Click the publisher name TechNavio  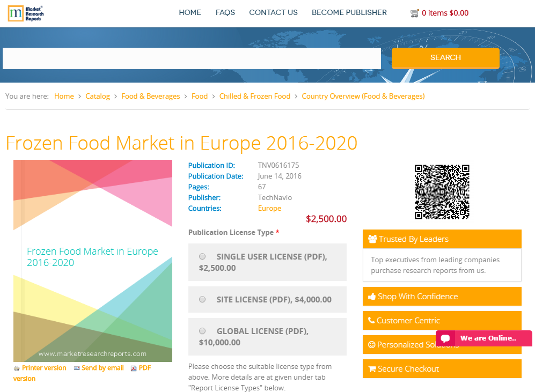tap(275, 198)
